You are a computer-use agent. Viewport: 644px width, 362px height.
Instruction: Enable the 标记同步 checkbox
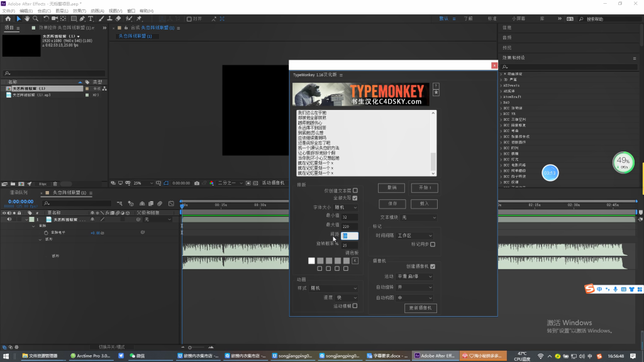(x=433, y=244)
